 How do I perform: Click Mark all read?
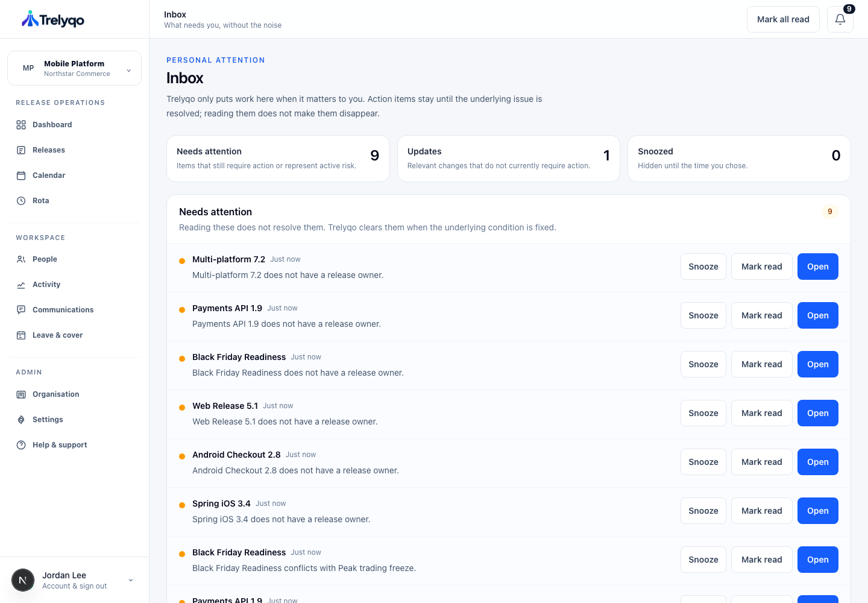(x=783, y=19)
